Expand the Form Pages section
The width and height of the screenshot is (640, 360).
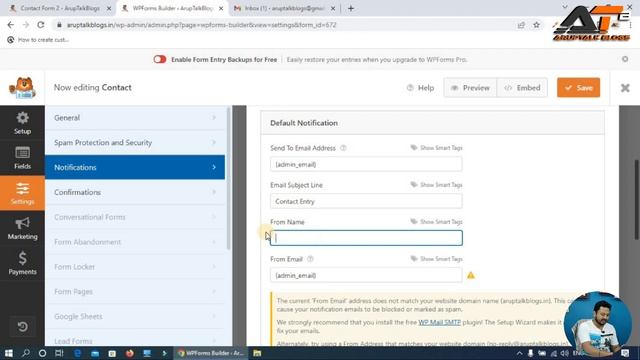135,292
